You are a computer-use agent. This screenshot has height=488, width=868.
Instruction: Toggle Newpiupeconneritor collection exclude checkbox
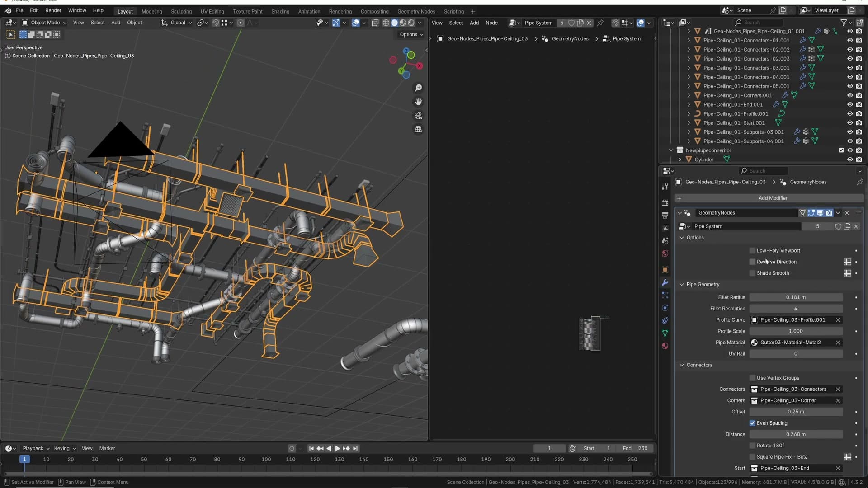click(x=841, y=150)
